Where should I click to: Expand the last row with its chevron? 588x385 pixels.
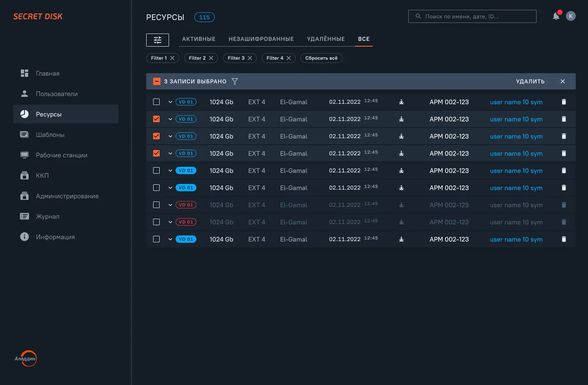[x=170, y=240]
